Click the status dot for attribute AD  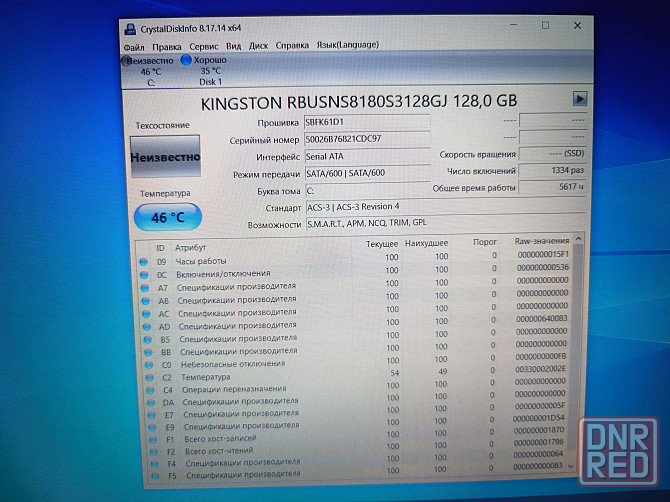pos(147,327)
